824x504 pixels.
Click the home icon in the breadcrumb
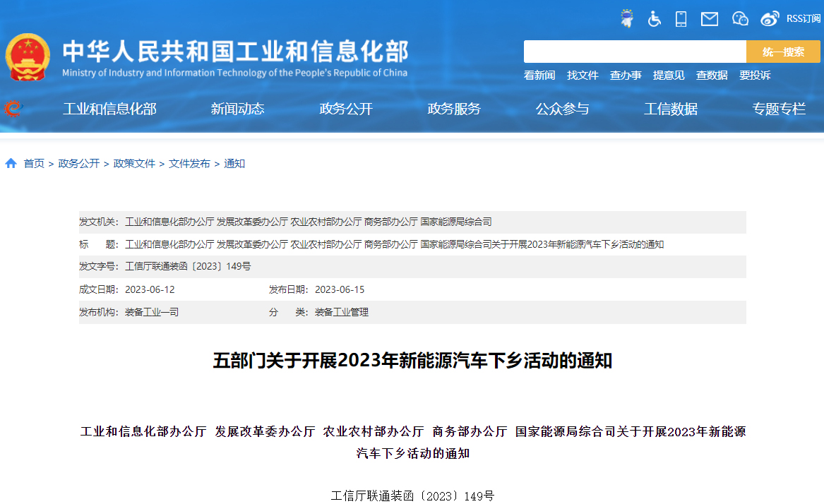tap(11, 162)
